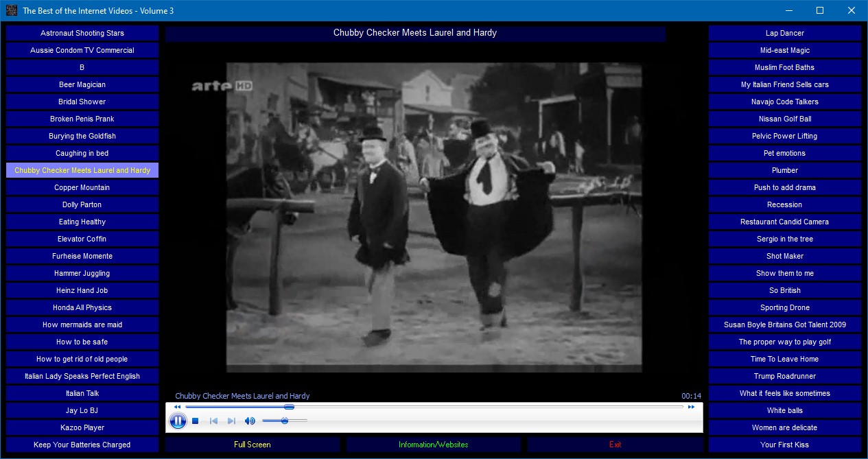Image resolution: width=868 pixels, height=459 pixels.
Task: Select Burying the Goldfish
Action: pyautogui.click(x=82, y=136)
